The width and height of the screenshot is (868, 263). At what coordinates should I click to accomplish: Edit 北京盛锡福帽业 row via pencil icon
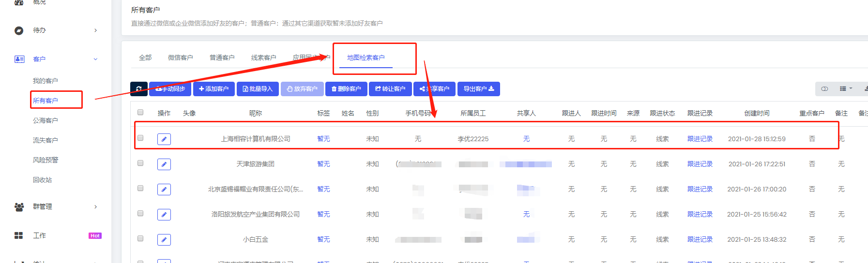(164, 190)
